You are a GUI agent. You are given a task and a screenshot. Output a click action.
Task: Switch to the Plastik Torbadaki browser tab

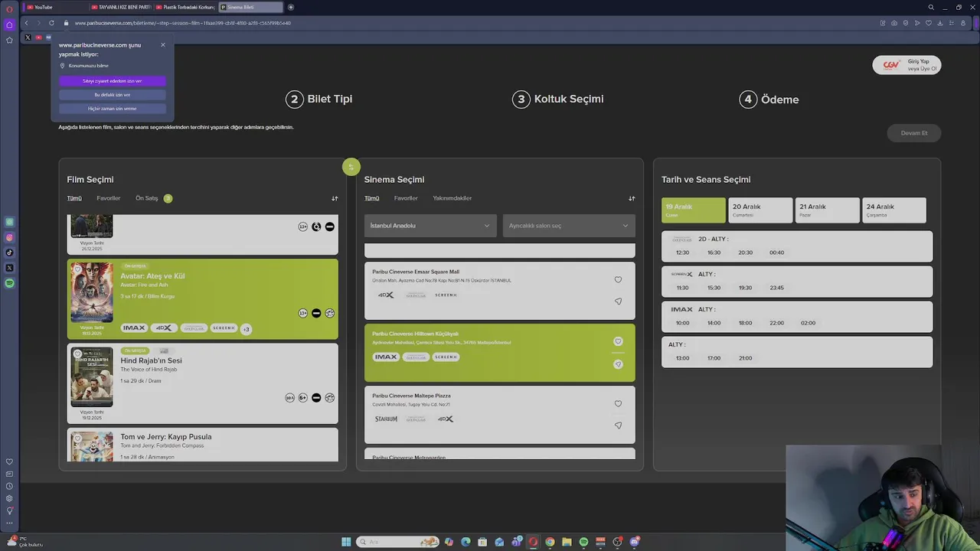[185, 7]
